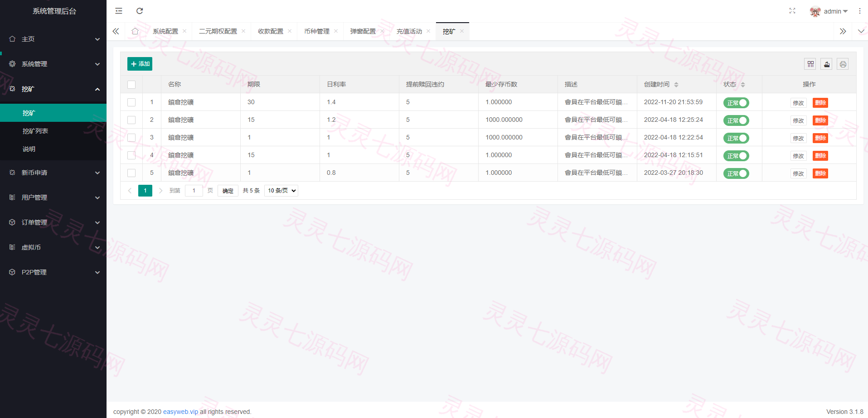Collapse the 挖矿 sidebar group
Viewport: 868px width, 418px height.
point(53,89)
